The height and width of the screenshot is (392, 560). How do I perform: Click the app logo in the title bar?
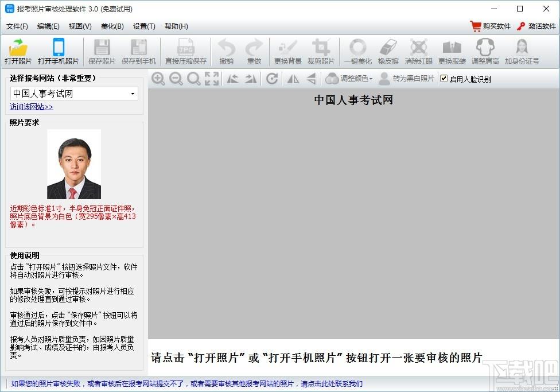[10, 9]
